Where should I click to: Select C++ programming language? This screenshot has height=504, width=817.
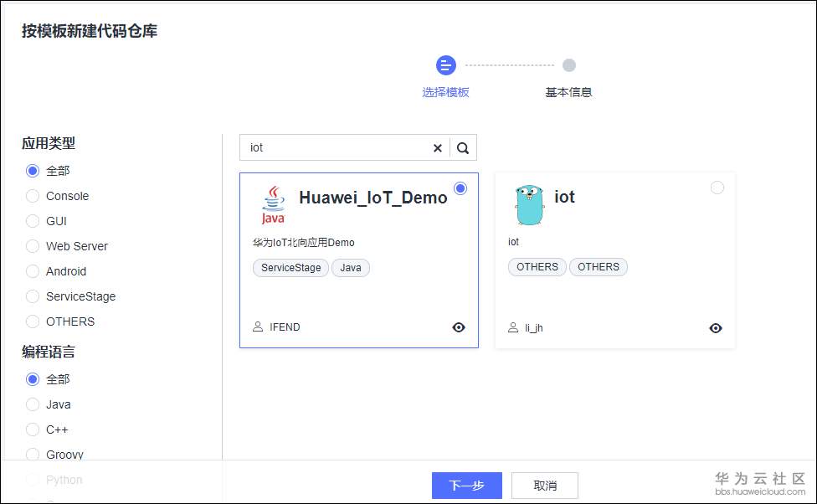(x=33, y=429)
